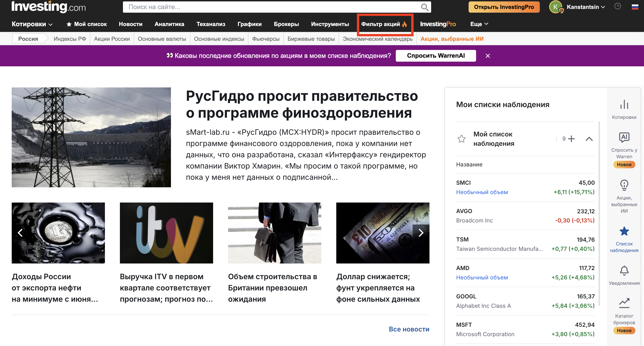Open РусГидро headline article
The width and height of the screenshot is (644, 346).
click(302, 104)
